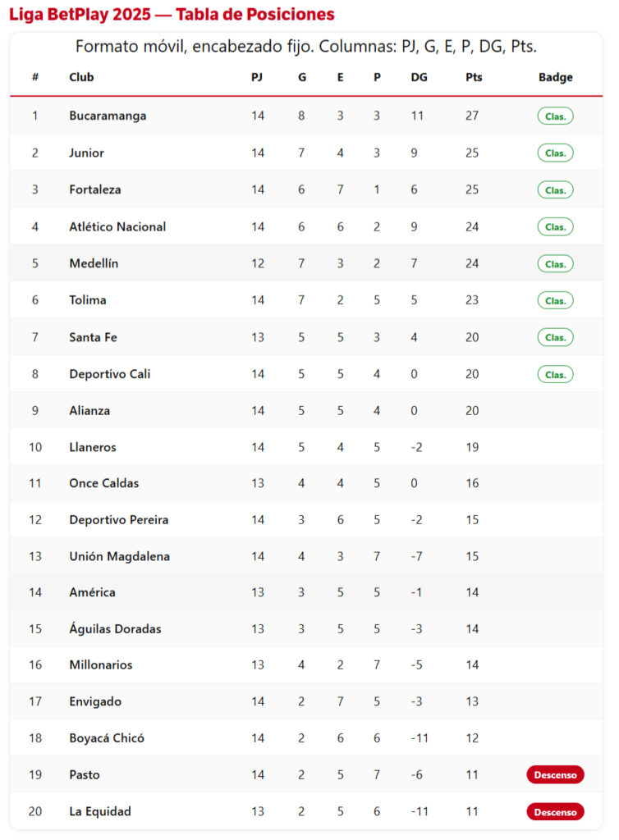
Task: Click the Pts column header
Action: pos(474,78)
